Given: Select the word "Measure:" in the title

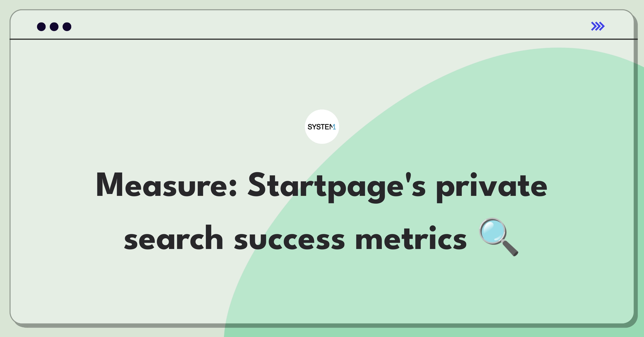Looking at the screenshot, I should [x=166, y=185].
